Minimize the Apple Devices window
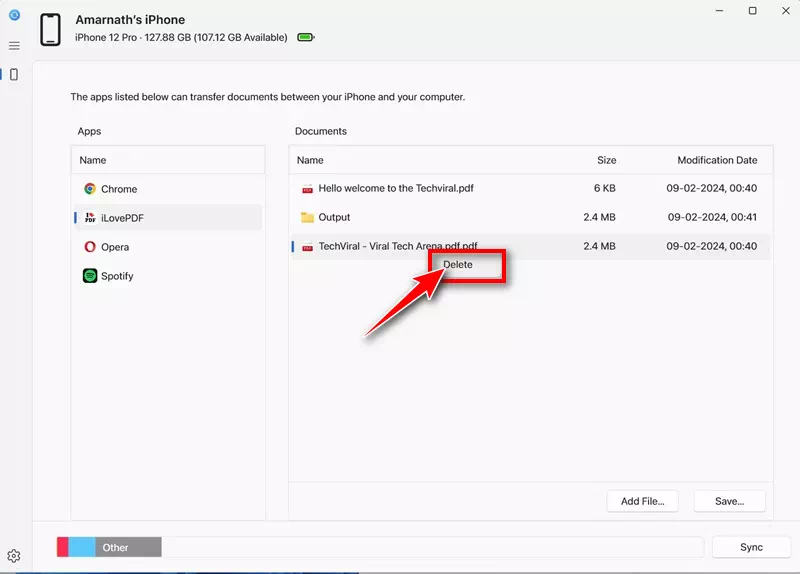This screenshot has height=574, width=800. [x=719, y=11]
